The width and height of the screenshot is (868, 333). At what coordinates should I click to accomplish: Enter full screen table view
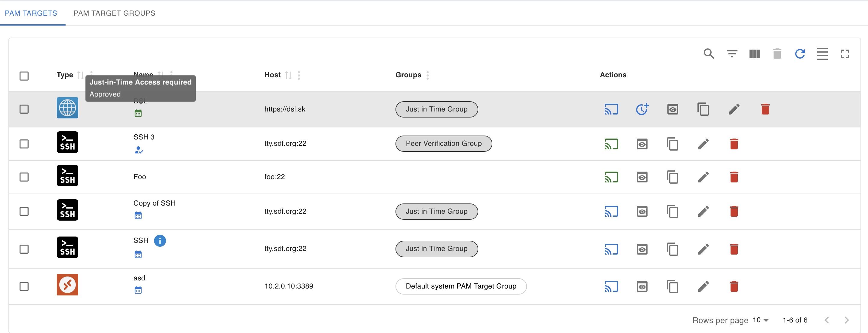tap(845, 54)
